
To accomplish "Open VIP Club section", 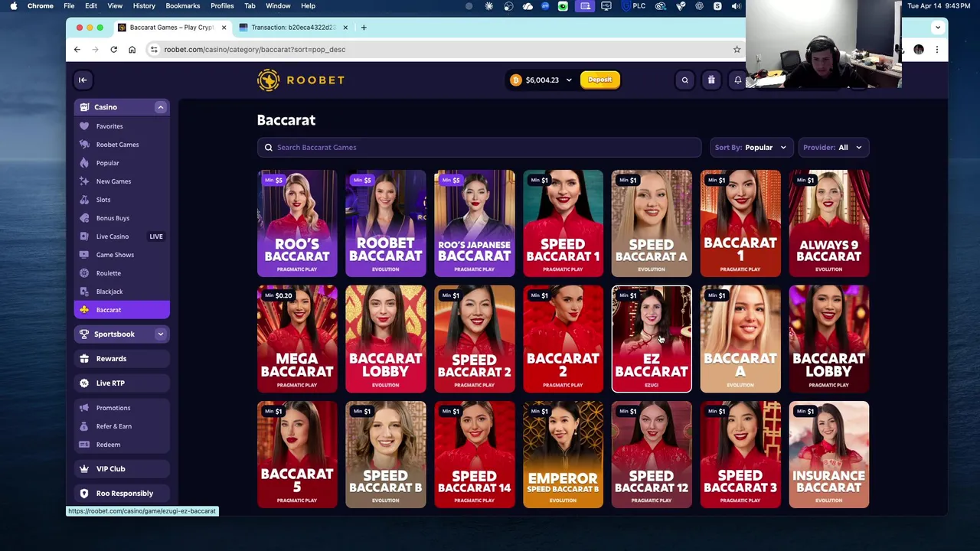I will pos(122,468).
